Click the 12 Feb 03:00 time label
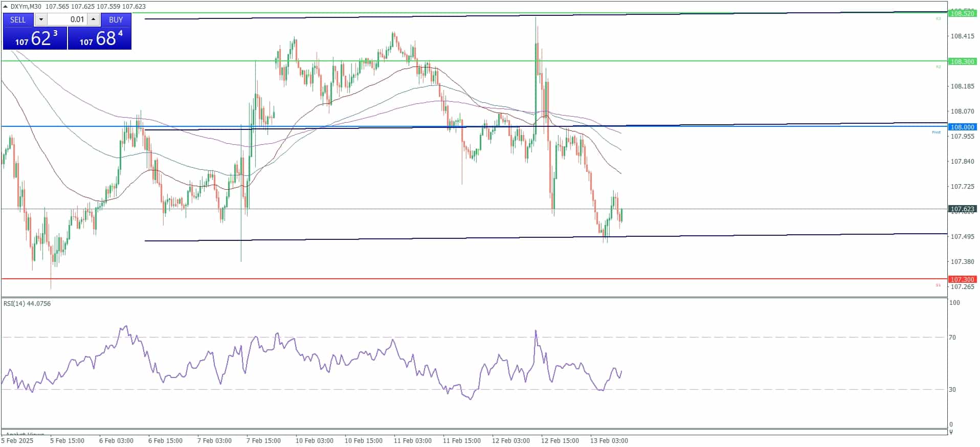Screen dimensions: 980x447 tap(511, 440)
